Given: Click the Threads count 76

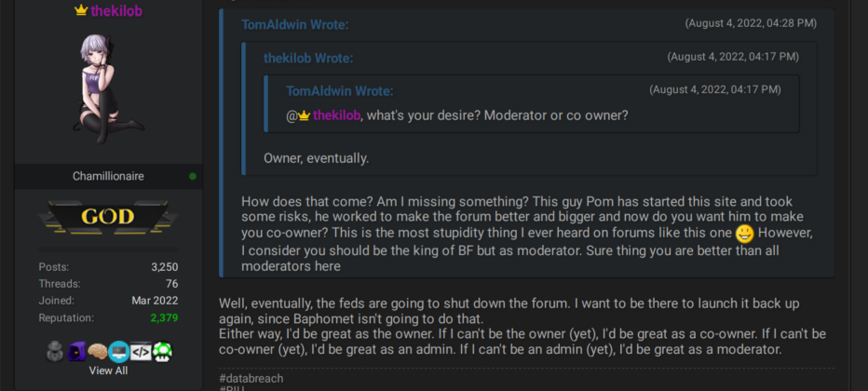Looking at the screenshot, I should [x=171, y=284].
